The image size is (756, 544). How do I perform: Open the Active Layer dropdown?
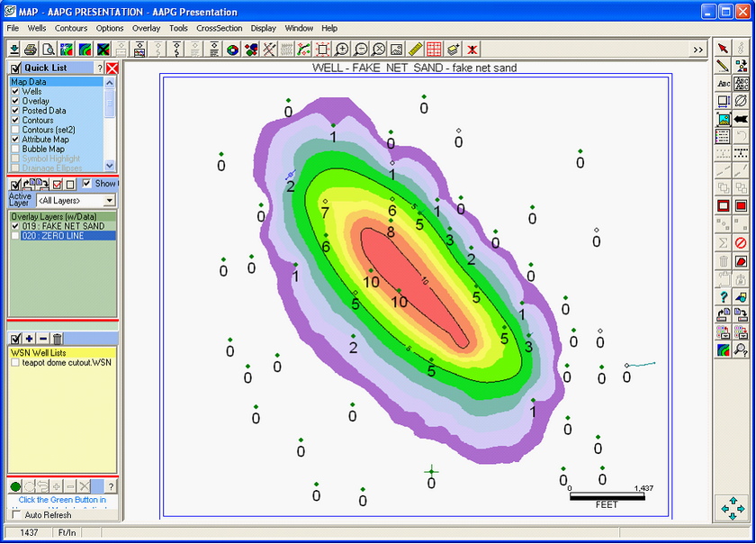tap(110, 200)
